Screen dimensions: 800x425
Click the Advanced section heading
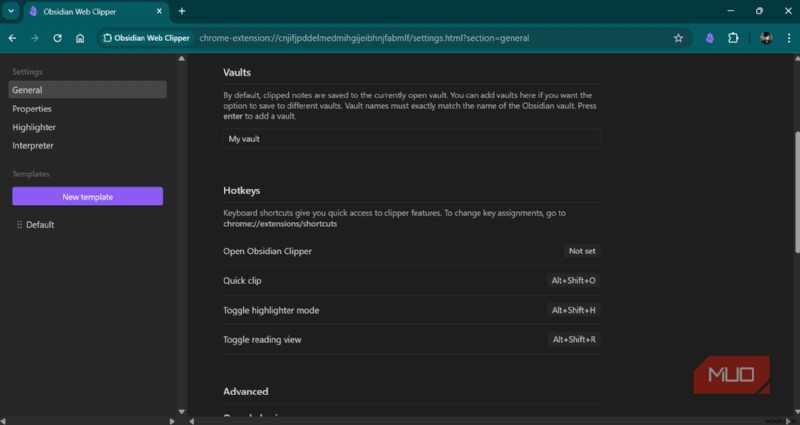(x=245, y=391)
